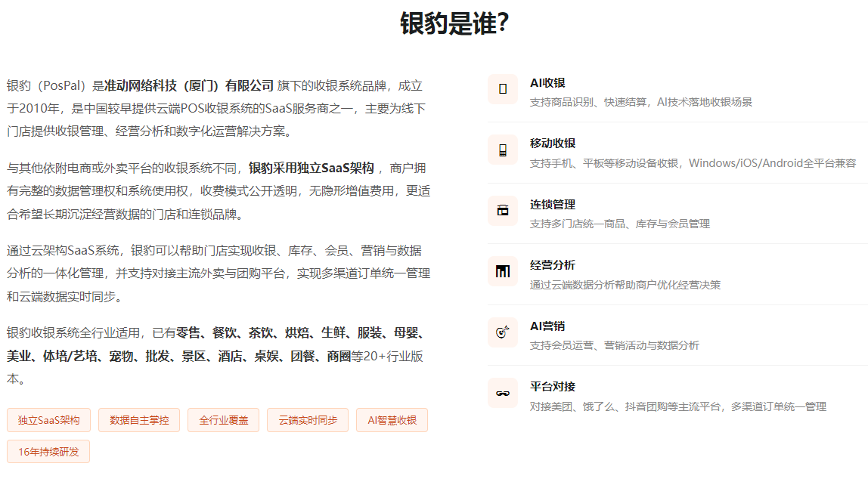This screenshot has height=482, width=868.
Task: Click bold text 准动网络科技（厦门）有限公司
Action: tap(189, 86)
